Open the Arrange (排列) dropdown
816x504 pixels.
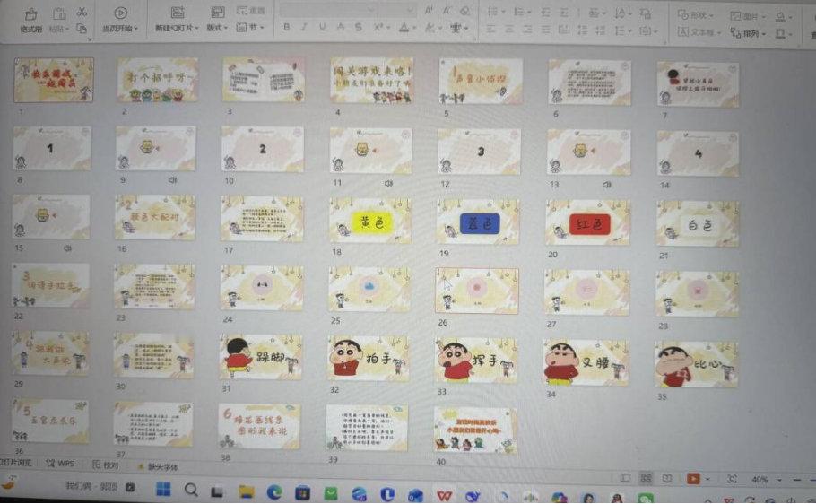click(749, 33)
